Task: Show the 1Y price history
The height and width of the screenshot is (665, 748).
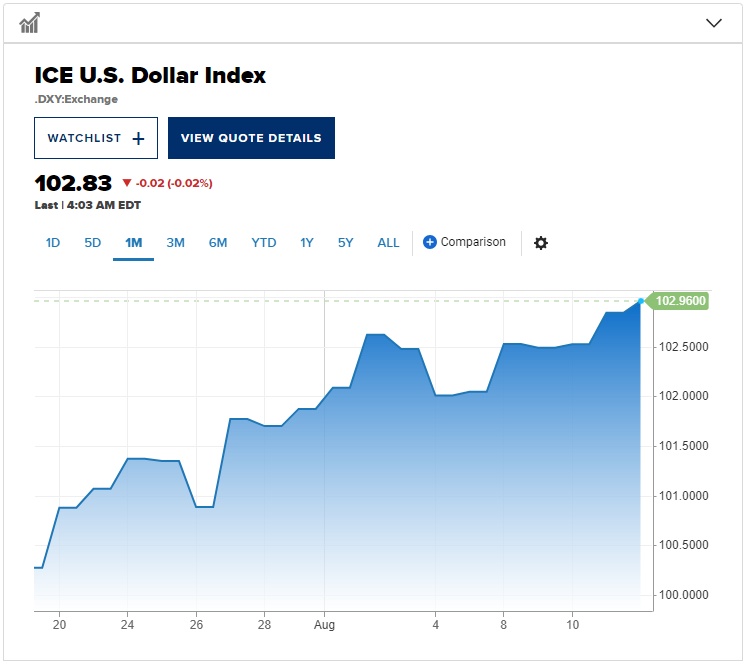Action: coord(307,242)
